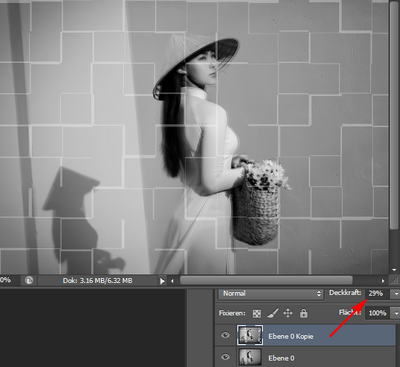The width and height of the screenshot is (400, 367).
Task: Click the Fixieren label
Action: [x=232, y=313]
